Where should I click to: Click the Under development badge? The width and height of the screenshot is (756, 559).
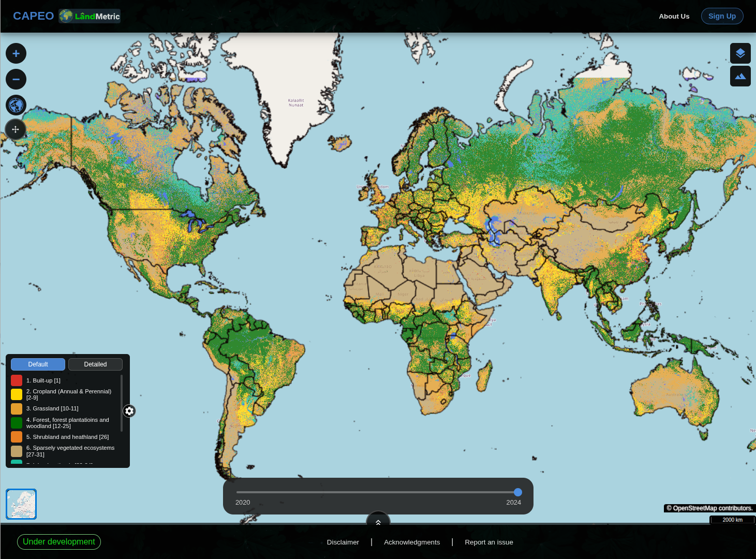pyautogui.click(x=59, y=542)
